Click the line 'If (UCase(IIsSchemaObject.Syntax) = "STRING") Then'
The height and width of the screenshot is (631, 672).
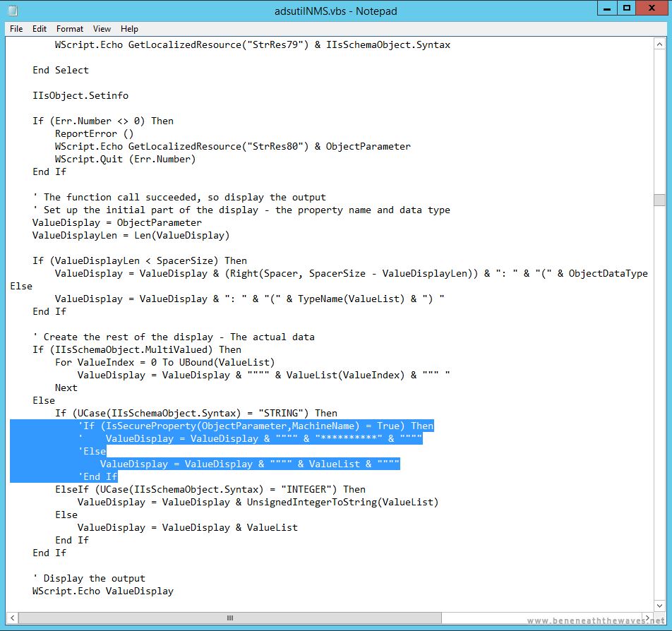tap(196, 413)
